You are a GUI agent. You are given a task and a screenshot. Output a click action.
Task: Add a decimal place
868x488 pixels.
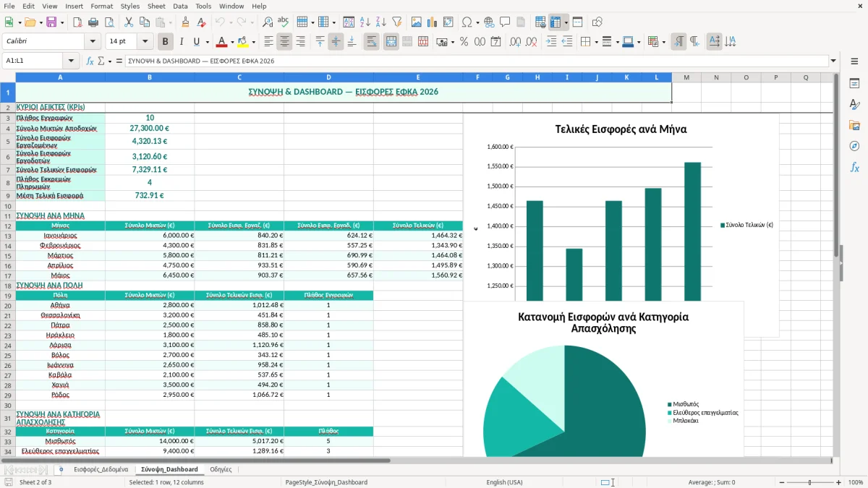coord(516,42)
